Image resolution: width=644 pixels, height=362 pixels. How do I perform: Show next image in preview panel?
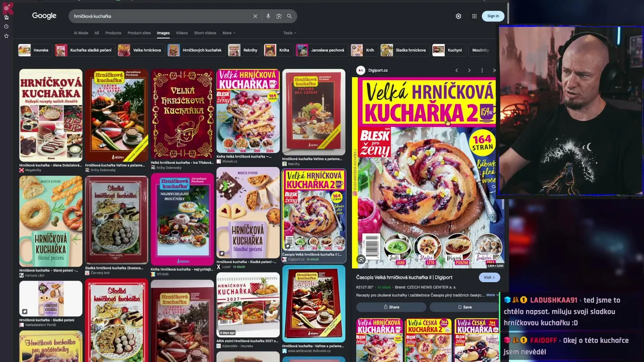pos(469,70)
